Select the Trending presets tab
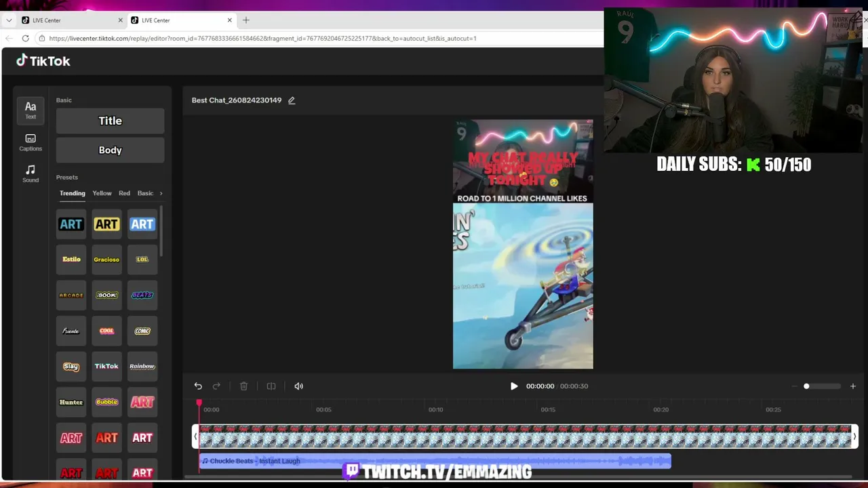The image size is (868, 488). point(73,193)
